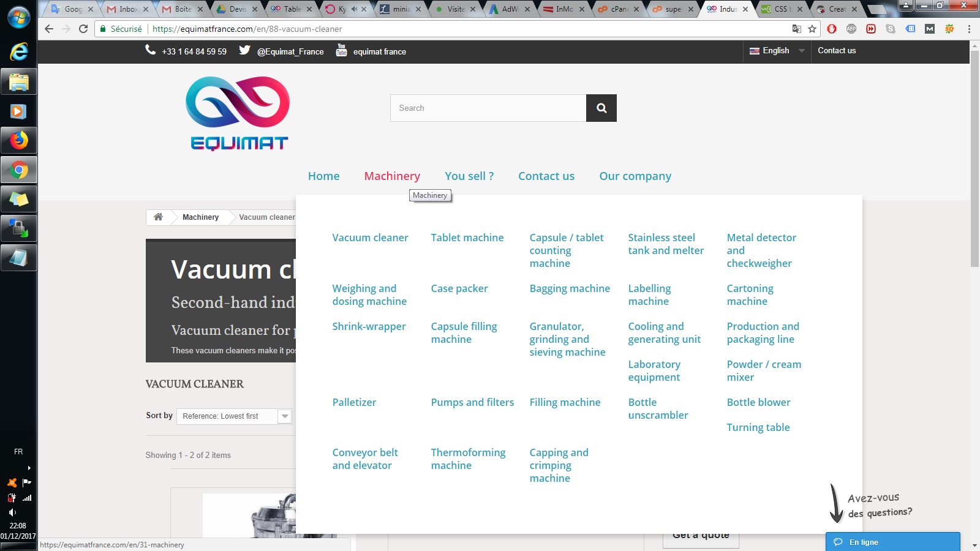Open the Google Translate icon in the address bar

click(x=796, y=29)
